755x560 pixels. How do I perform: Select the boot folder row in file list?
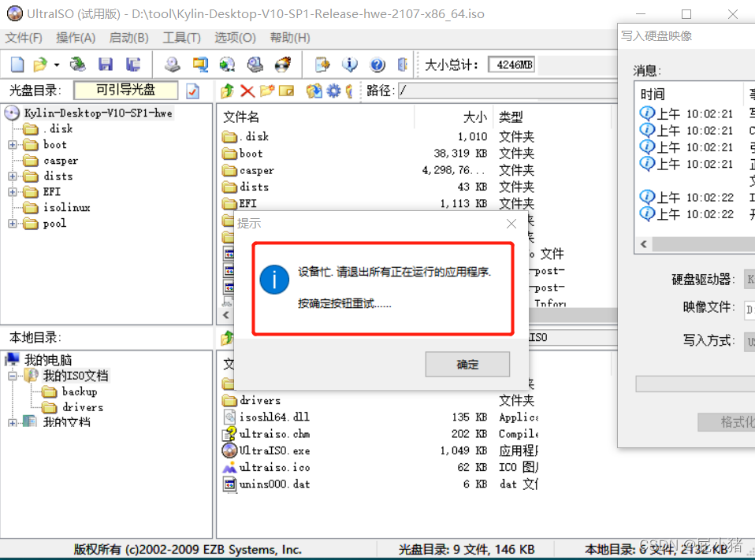pos(378,154)
